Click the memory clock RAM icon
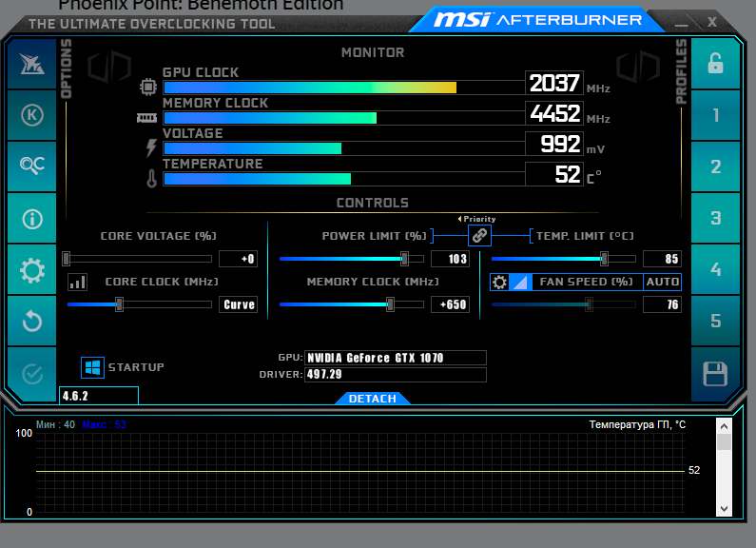The image size is (756, 548). click(x=147, y=118)
